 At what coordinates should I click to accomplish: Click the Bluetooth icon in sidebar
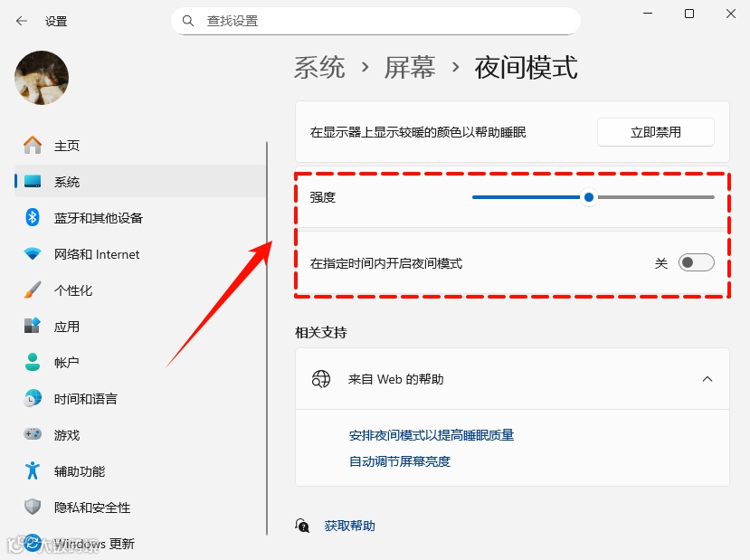click(33, 218)
